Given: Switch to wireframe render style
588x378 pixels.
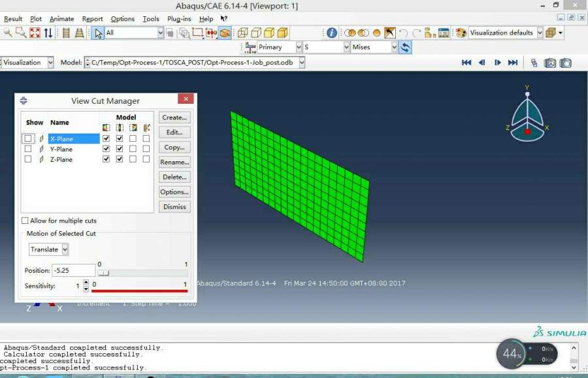Looking at the screenshot, I should (242, 33).
